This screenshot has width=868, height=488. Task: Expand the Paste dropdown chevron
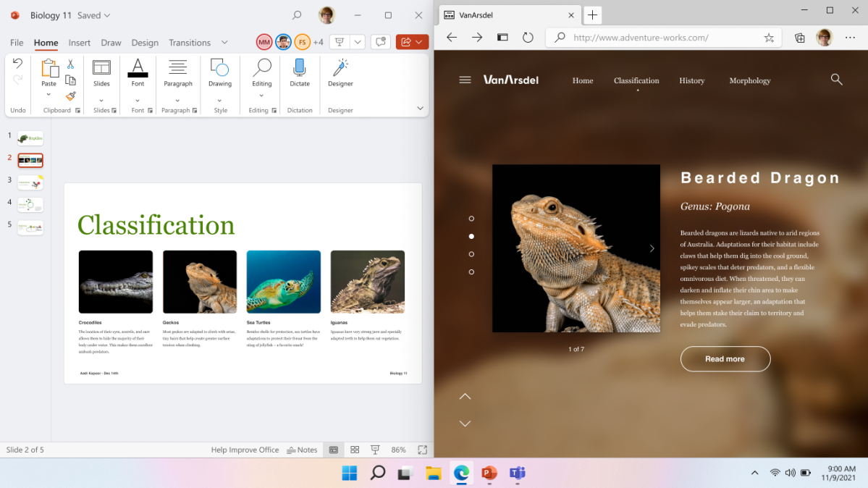49,93
